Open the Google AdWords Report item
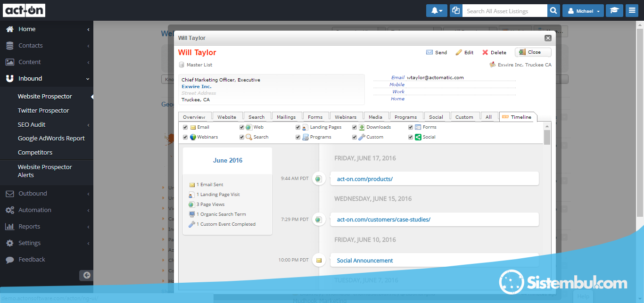The width and height of the screenshot is (644, 303). (x=51, y=138)
